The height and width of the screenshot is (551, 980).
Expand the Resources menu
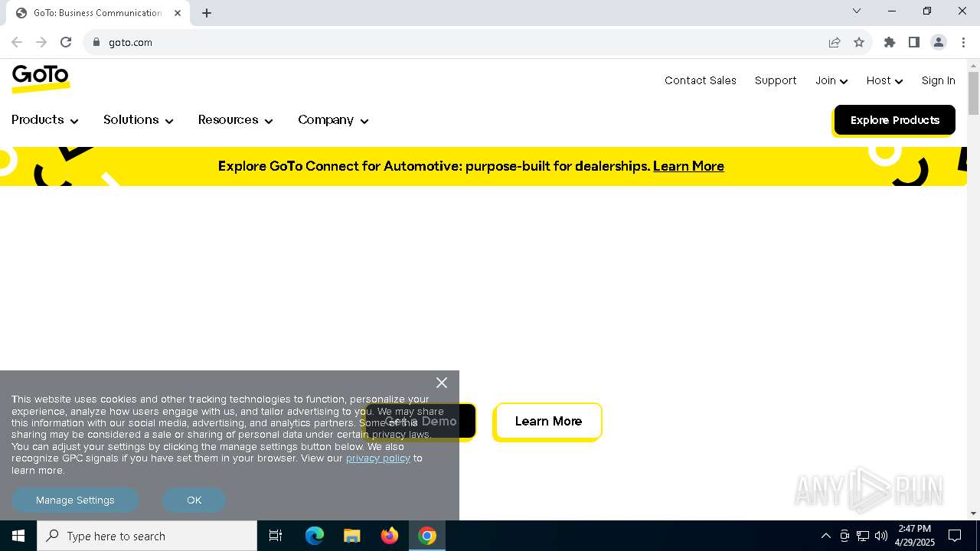point(236,120)
